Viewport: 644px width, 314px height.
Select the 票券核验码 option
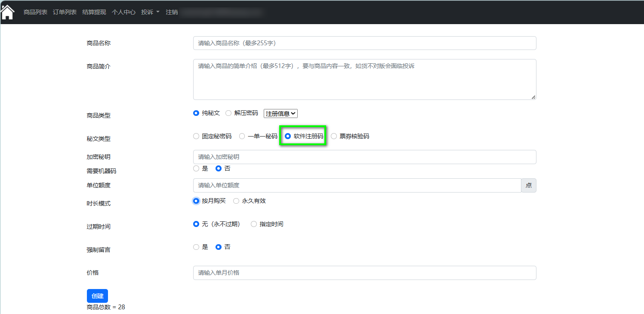click(x=334, y=137)
